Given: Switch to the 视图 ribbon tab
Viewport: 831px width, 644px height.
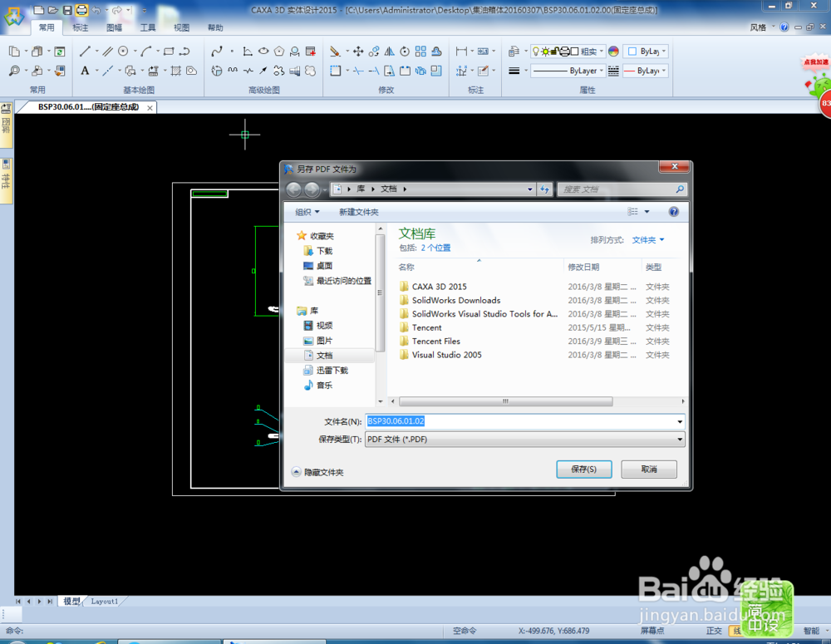Looking at the screenshot, I should pos(182,27).
